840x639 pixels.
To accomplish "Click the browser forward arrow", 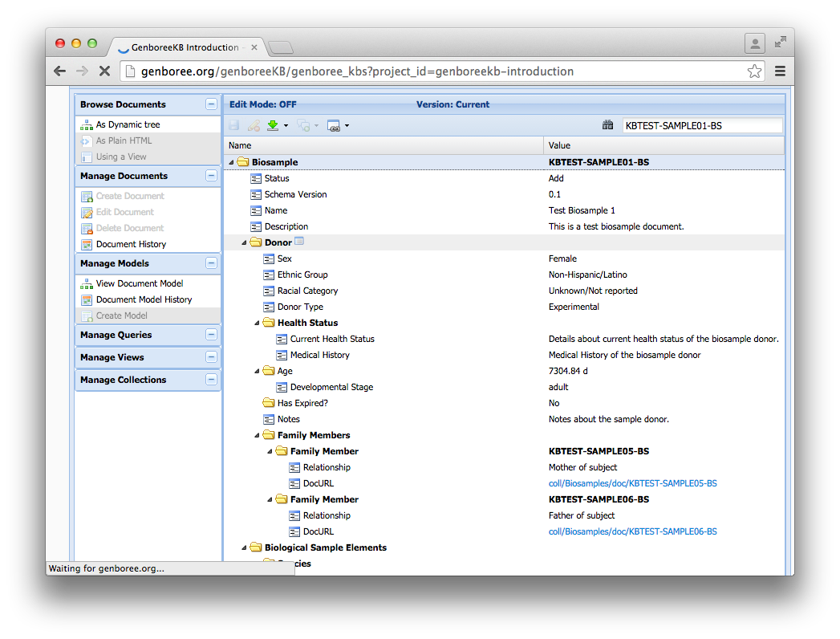I will 82,71.
